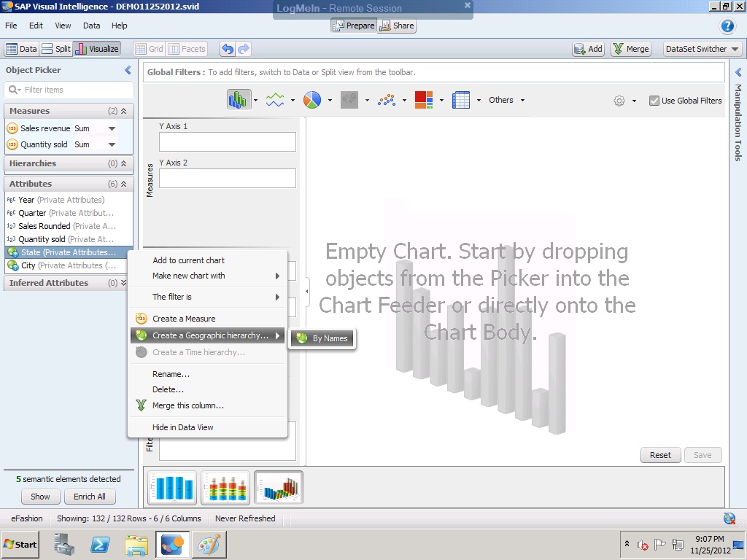This screenshot has width=747, height=560.
Task: Collapse the Attributes section
Action: pos(123,184)
